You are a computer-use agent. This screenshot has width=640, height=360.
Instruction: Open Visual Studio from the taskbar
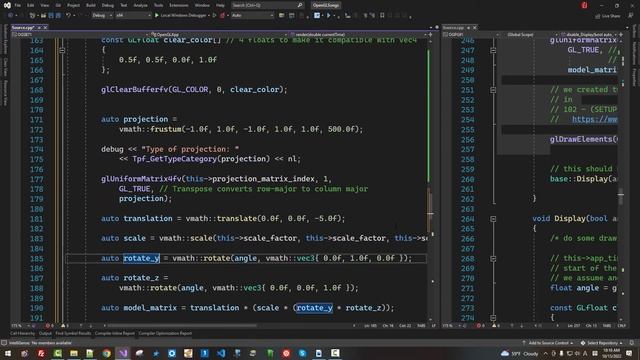tap(123, 353)
